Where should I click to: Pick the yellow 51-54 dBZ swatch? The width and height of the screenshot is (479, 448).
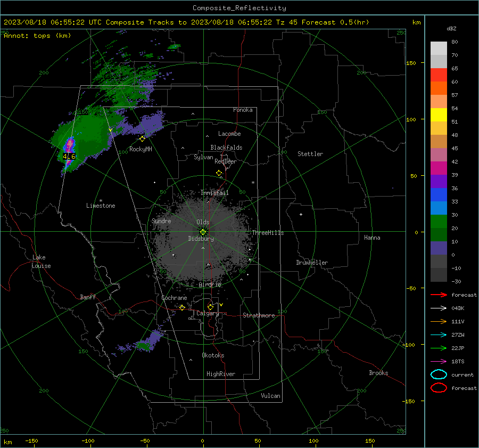click(439, 115)
